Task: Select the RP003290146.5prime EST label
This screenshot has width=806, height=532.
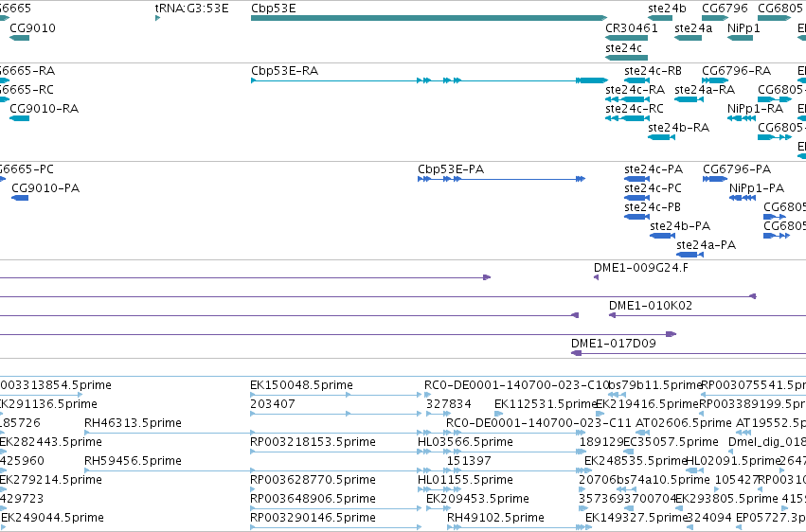Action: (313, 518)
